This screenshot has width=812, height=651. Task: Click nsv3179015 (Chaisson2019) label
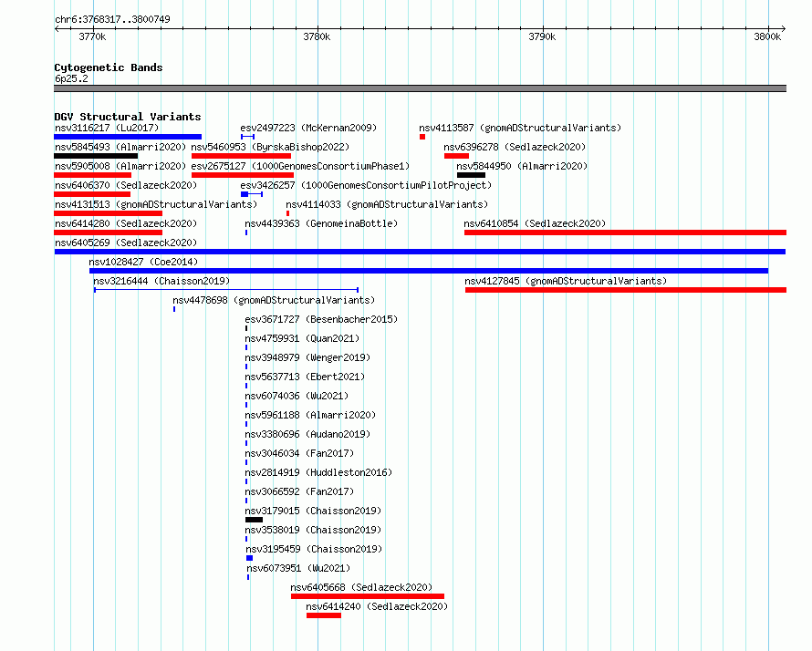tap(313, 511)
